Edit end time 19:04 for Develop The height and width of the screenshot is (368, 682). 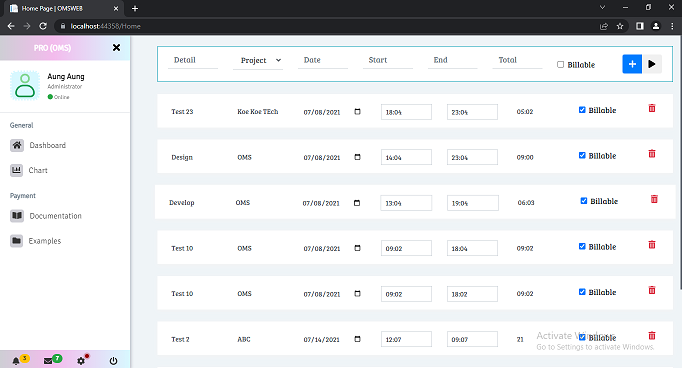click(x=472, y=203)
